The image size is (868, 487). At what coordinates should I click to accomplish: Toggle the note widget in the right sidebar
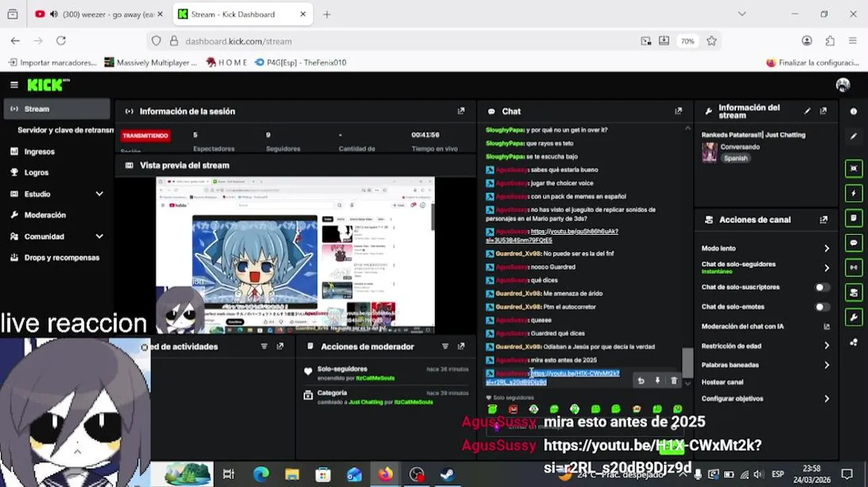pyautogui.click(x=853, y=218)
